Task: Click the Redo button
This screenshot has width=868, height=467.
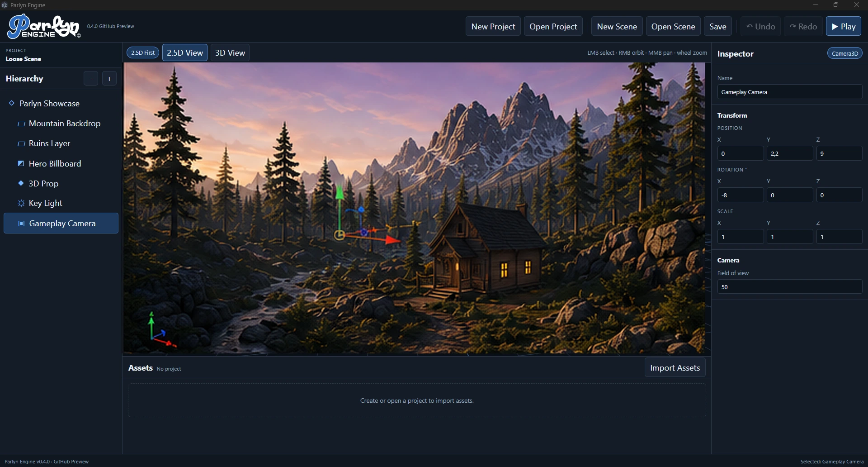Action: 803,26
